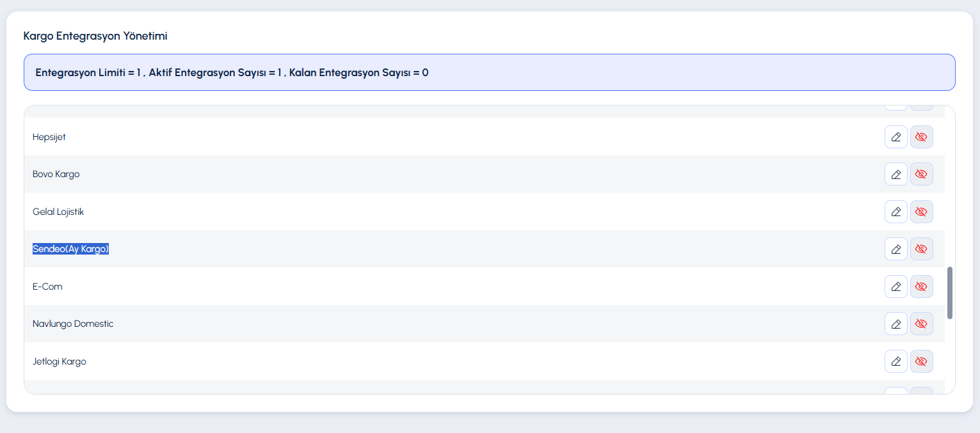Screen dimensions: 980x433
Task: Toggle visibility of Gelal Lojistik integration
Action: (x=922, y=212)
